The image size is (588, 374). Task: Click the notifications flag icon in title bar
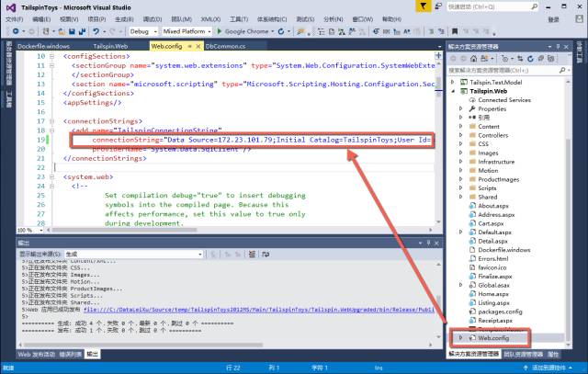point(423,6)
